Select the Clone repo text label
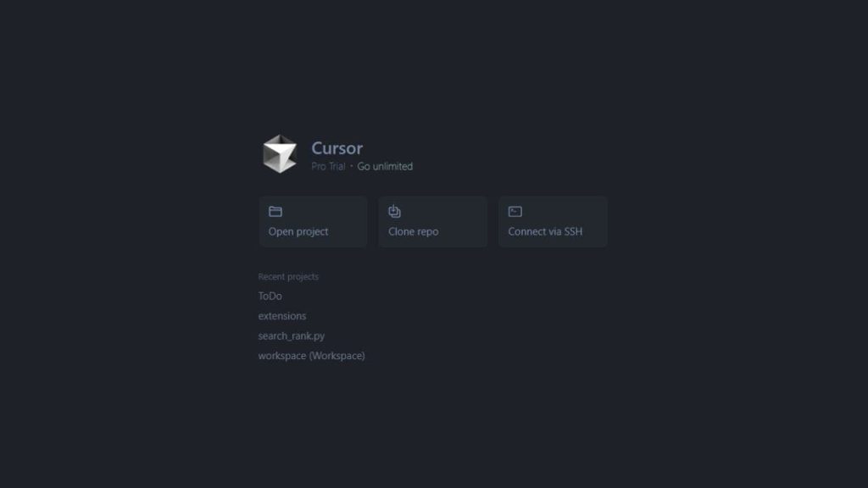868x488 pixels. [413, 231]
